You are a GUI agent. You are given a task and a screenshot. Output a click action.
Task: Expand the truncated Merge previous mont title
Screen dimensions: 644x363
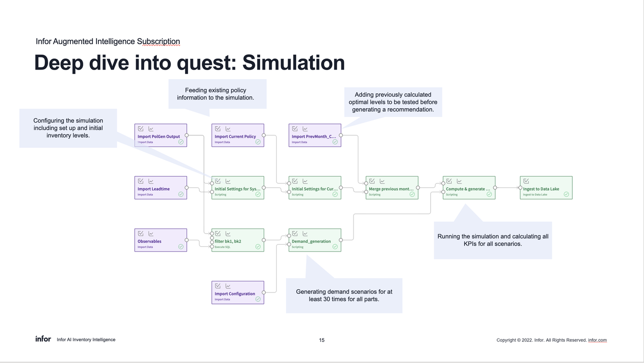(x=392, y=189)
